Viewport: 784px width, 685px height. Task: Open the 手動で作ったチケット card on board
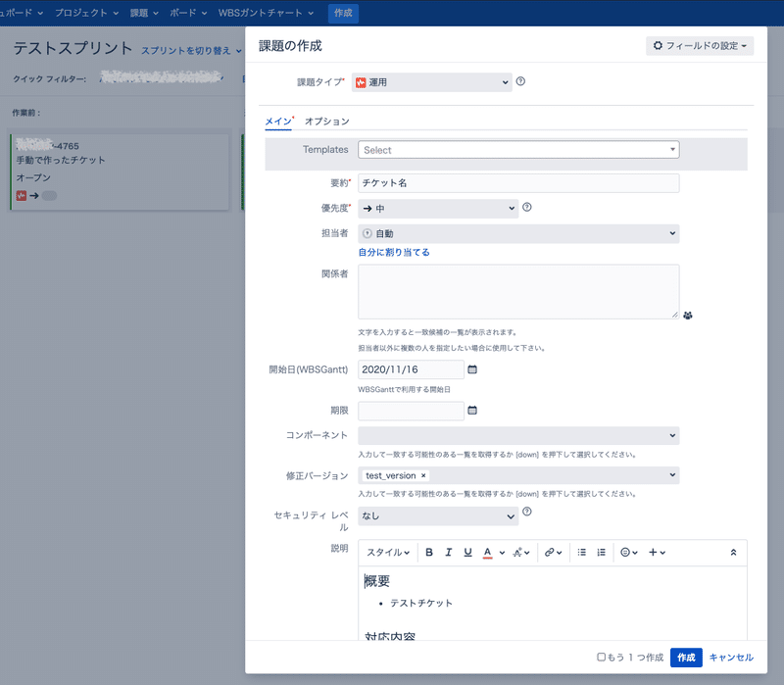[120, 172]
